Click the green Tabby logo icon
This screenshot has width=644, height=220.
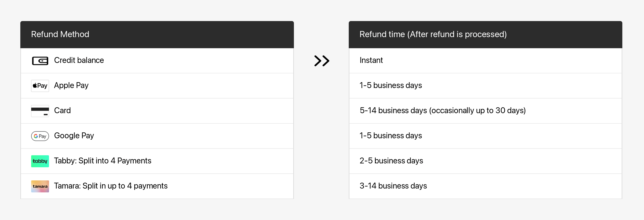coord(40,161)
